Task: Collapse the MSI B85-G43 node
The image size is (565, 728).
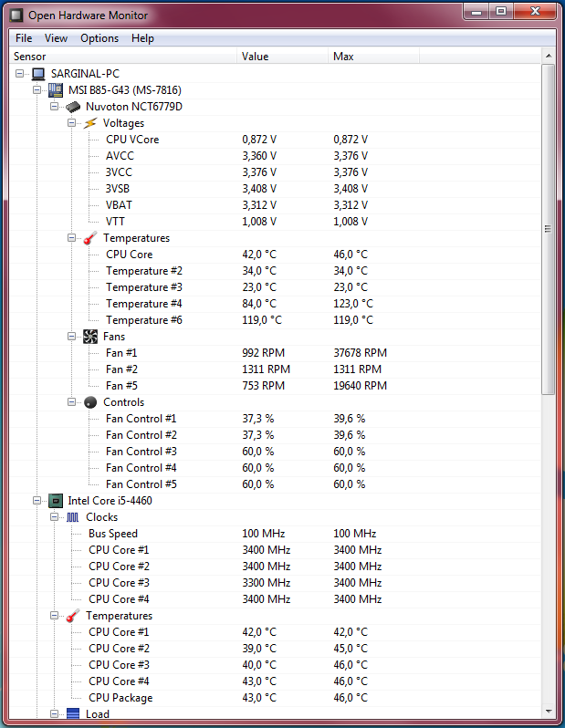Action: [37, 89]
